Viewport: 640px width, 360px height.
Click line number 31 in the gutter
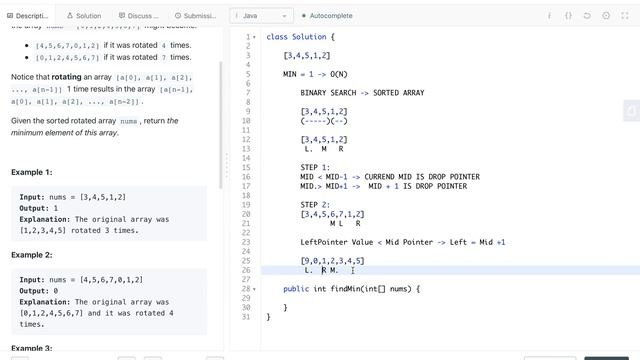[246, 317]
